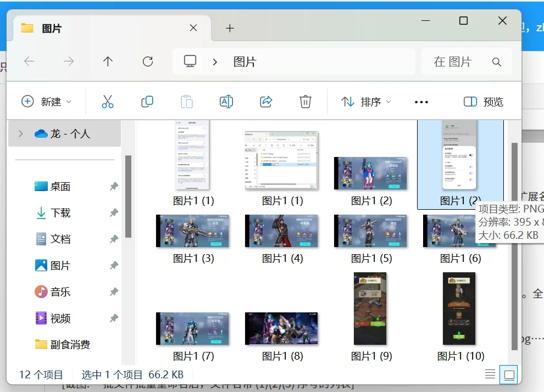Click the Paste clipboard icon
Screen dimensions: 544x392
187,102
